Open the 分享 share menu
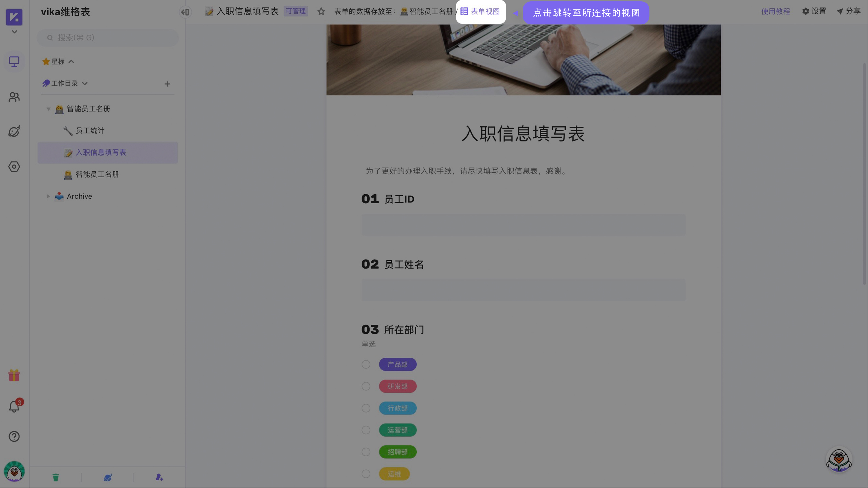Image resolution: width=868 pixels, height=488 pixels. pos(852,11)
